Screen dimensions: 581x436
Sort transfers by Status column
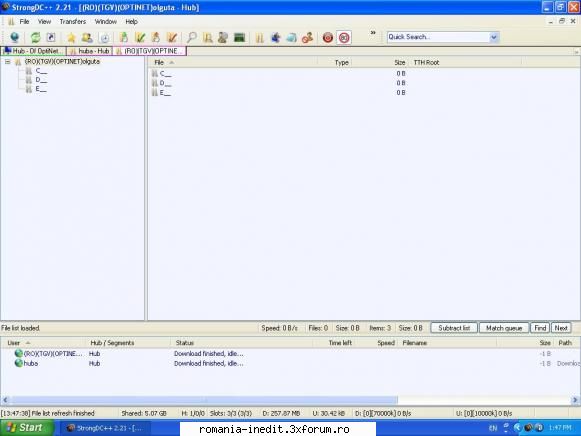pyautogui.click(x=242, y=343)
